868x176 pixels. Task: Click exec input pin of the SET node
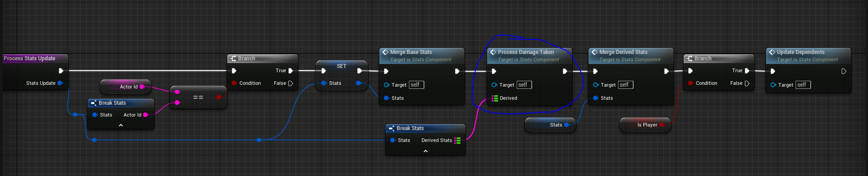point(324,71)
